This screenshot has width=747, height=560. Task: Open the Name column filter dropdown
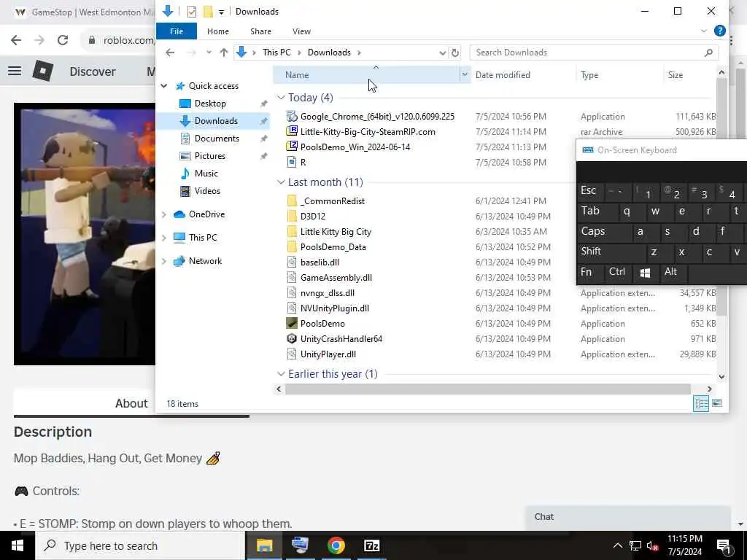465,75
